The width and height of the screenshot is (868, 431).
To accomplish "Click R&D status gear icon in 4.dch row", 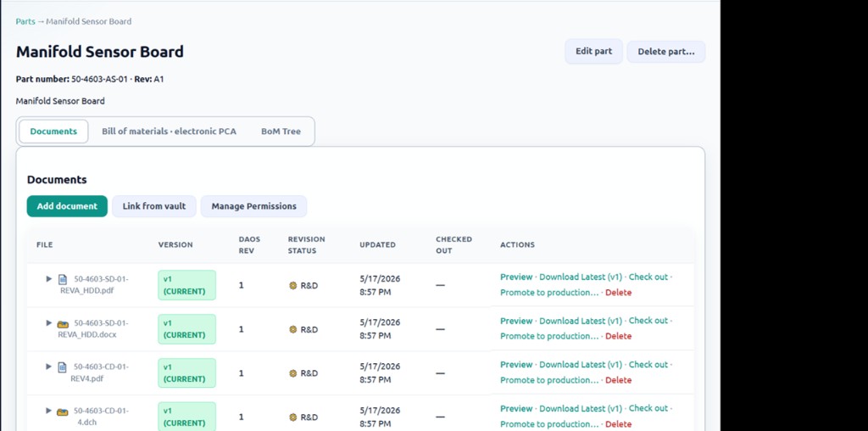I will point(292,417).
